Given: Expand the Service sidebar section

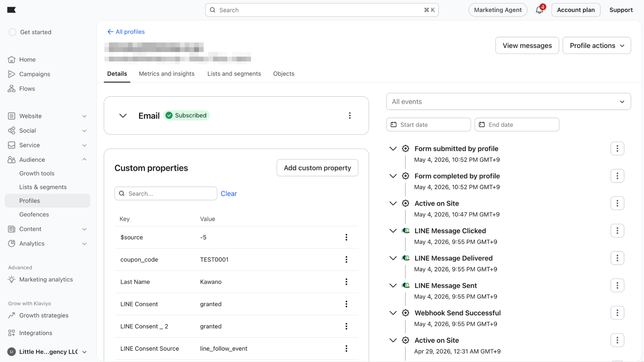Looking at the screenshot, I should point(84,145).
